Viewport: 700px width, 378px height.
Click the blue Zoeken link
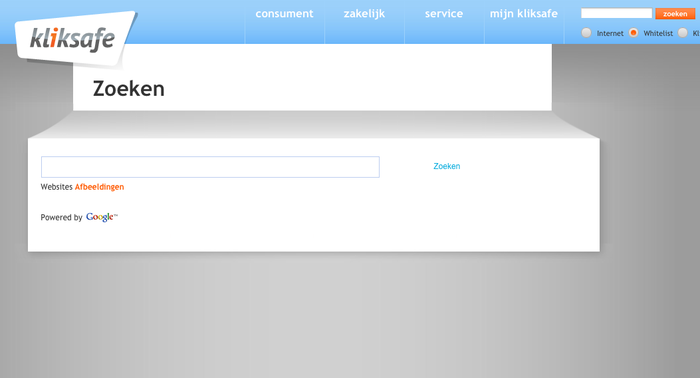447,166
